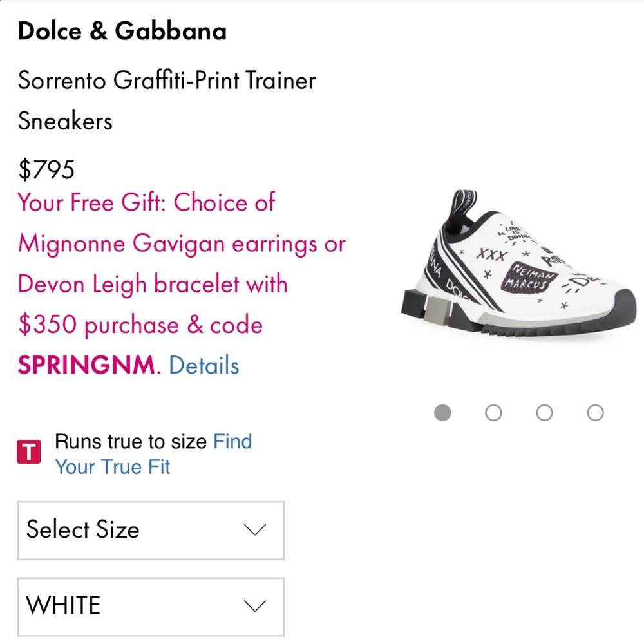Click the WHITE dropdown chevron arrow
Image resolution: width=644 pixels, height=644 pixels.
point(255,606)
